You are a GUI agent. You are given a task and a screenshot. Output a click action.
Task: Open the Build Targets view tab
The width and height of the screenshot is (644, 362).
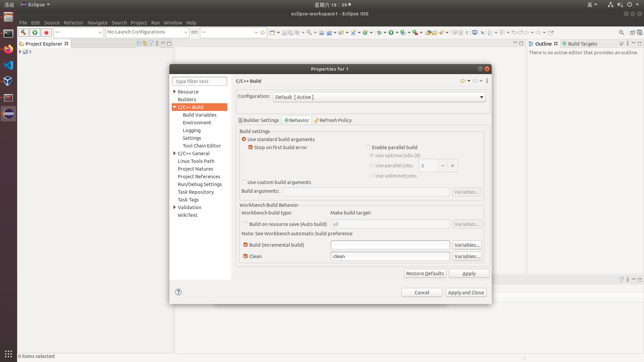point(580,44)
